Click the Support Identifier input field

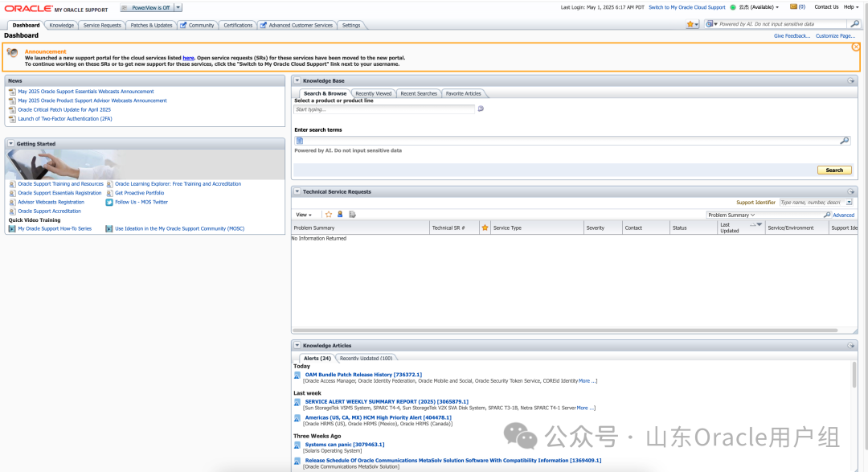812,202
